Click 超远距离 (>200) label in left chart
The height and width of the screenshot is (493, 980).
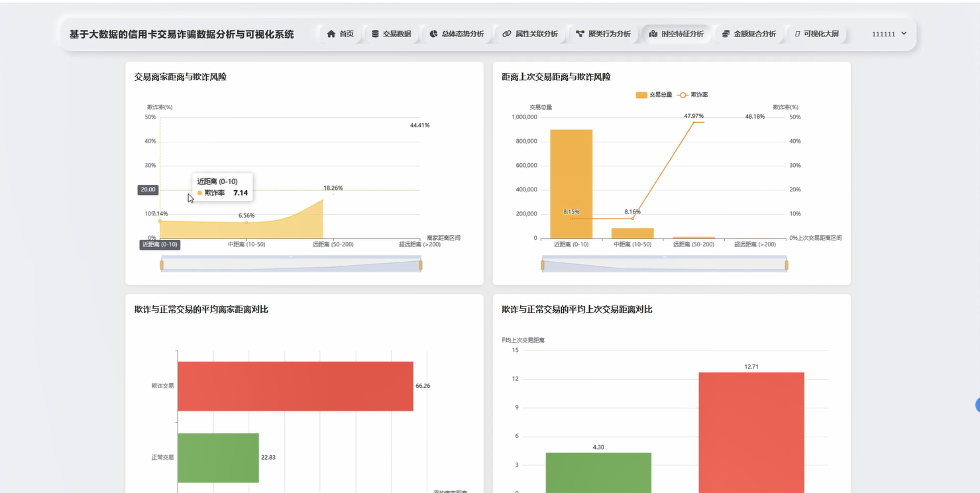tap(419, 245)
